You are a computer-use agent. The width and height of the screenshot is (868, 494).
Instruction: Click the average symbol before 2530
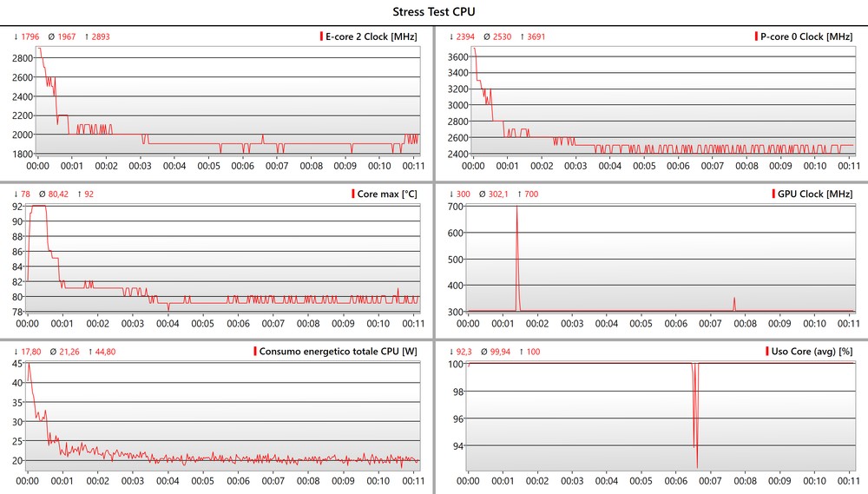486,37
